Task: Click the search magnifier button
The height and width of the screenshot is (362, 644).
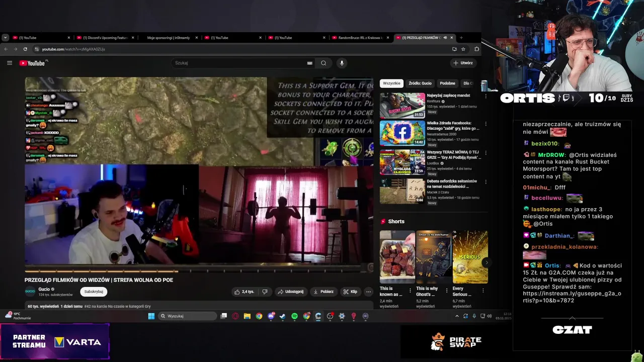Action: (324, 63)
